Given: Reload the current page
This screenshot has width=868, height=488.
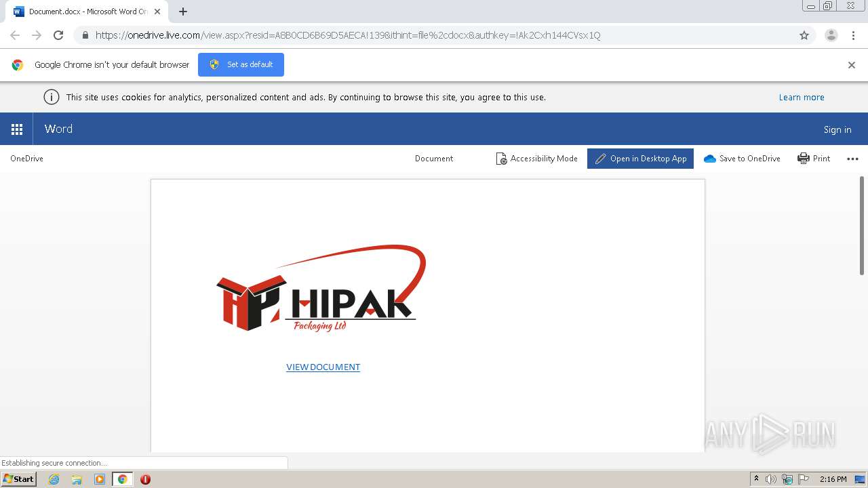Looking at the screenshot, I should 58,35.
